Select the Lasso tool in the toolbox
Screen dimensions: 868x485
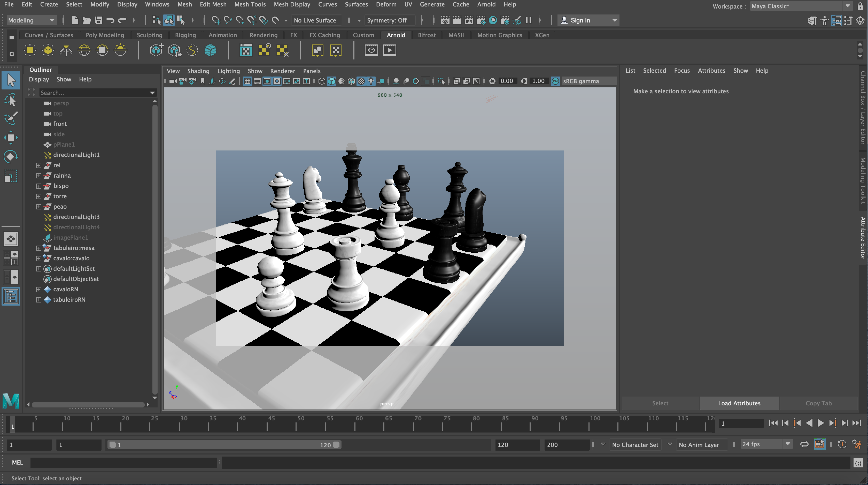coord(10,100)
